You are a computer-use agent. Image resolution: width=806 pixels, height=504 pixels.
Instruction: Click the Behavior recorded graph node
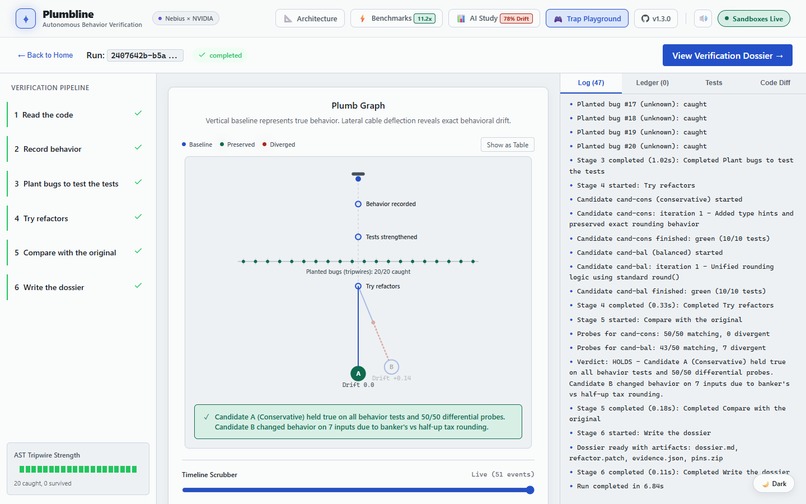pyautogui.click(x=358, y=204)
